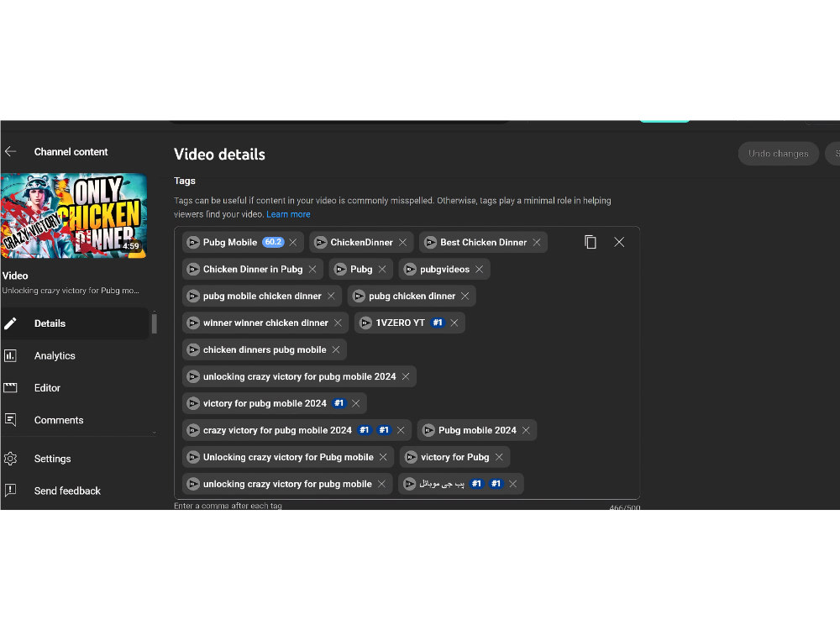Remove the Pubg Mobile tag

[293, 243]
